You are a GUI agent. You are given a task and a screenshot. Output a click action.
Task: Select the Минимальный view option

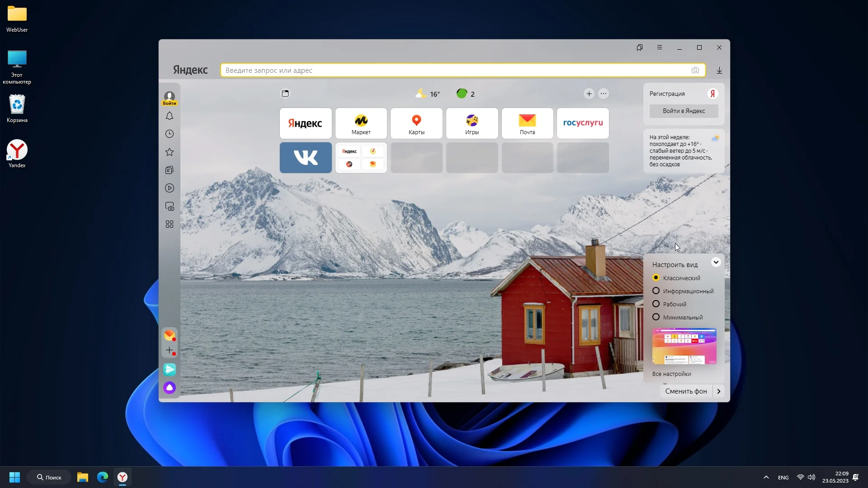point(656,317)
